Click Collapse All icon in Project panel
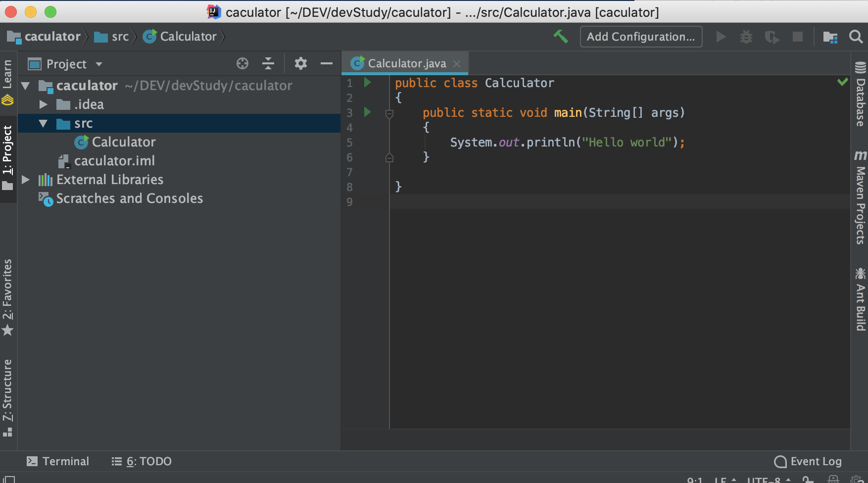 point(268,63)
